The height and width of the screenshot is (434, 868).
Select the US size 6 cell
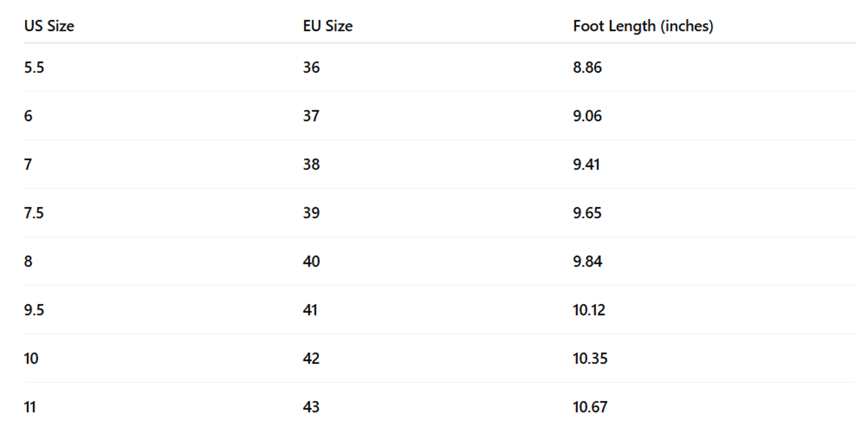28,116
